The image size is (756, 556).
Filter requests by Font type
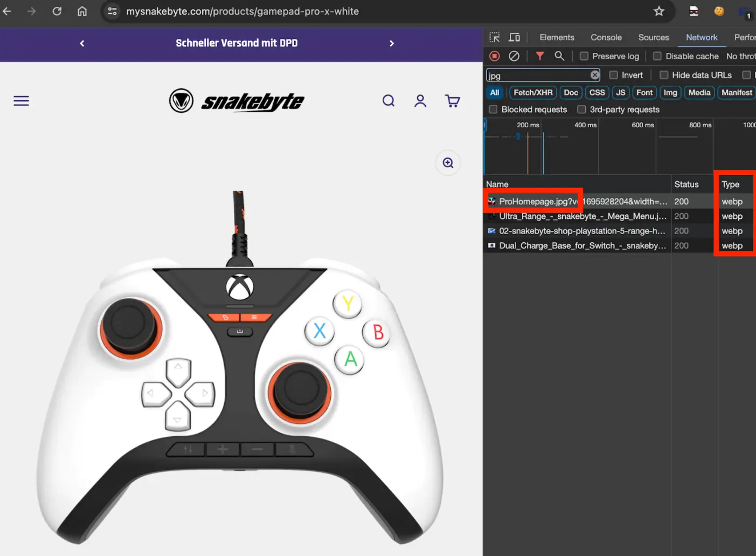point(644,93)
